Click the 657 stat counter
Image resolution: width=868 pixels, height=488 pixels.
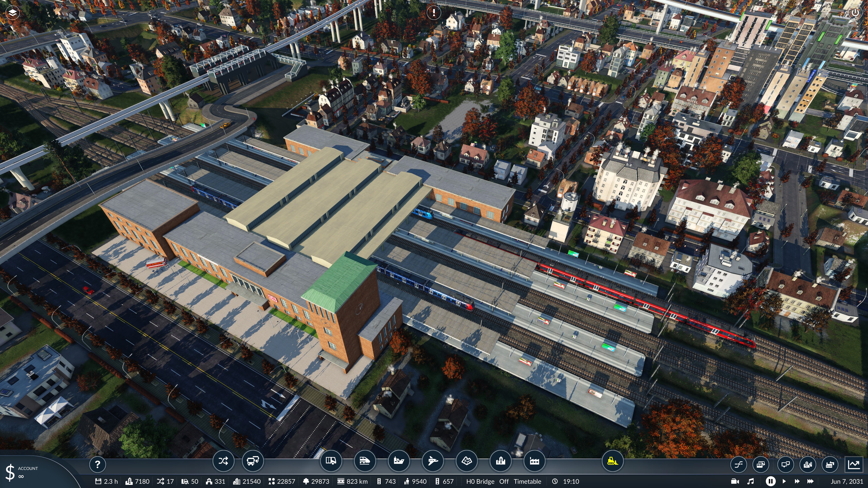click(444, 481)
